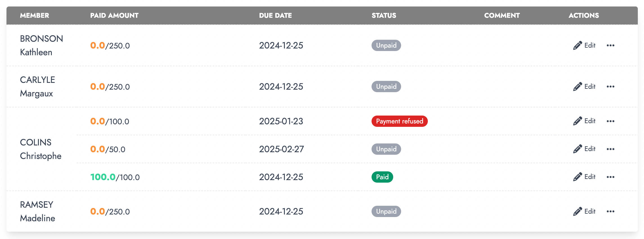Click the pencil icon in Ramsey Madeline's row
Image resolution: width=644 pixels, height=239 pixels.
tap(577, 211)
